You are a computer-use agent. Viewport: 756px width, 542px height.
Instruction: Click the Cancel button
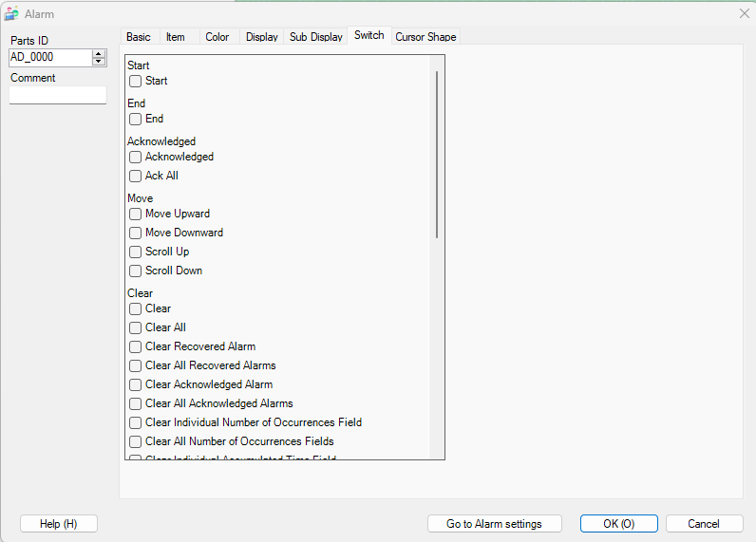coord(704,524)
